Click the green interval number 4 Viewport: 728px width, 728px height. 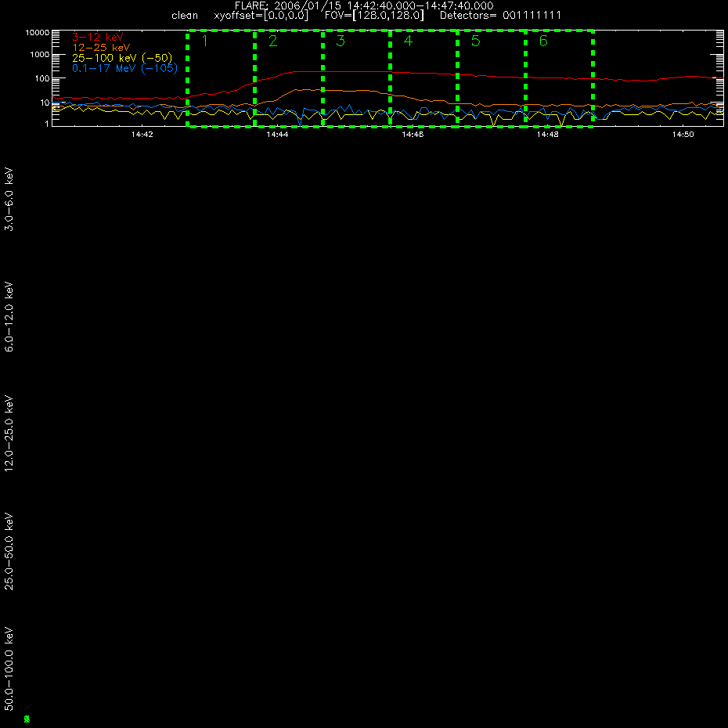click(408, 41)
